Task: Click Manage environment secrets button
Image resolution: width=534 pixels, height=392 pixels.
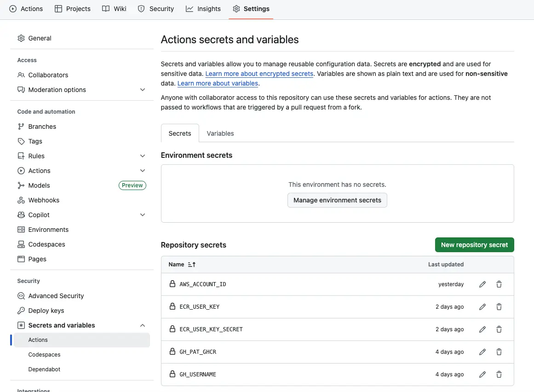Action: (337, 200)
